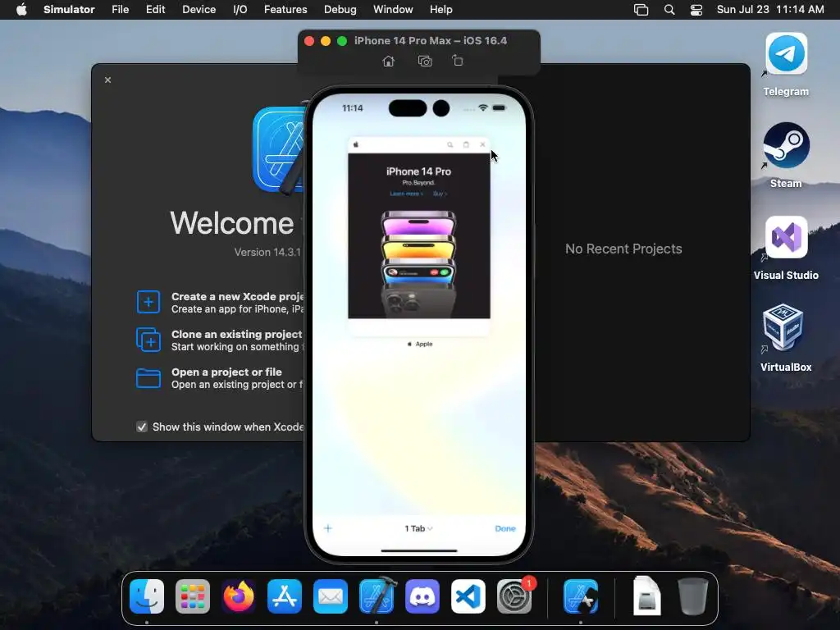The image size is (840, 630).
Task: Tap the bag icon in the tab preview
Action: [466, 144]
